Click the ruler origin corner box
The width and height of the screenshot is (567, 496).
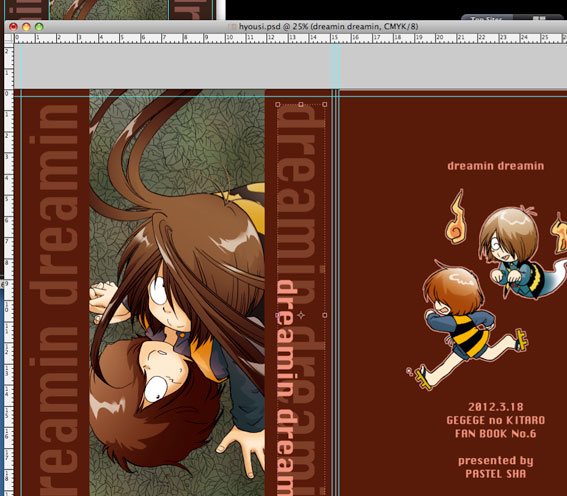click(9, 39)
